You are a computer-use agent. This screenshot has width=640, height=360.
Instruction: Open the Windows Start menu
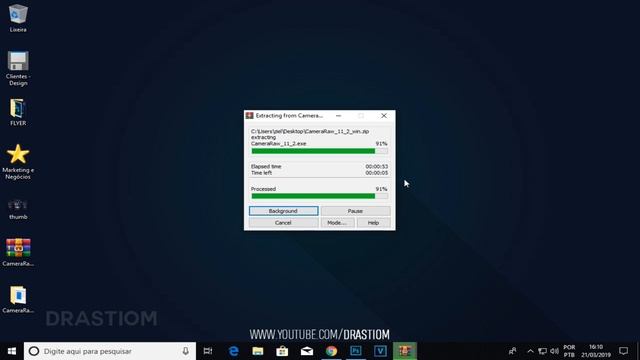[x=12, y=351]
